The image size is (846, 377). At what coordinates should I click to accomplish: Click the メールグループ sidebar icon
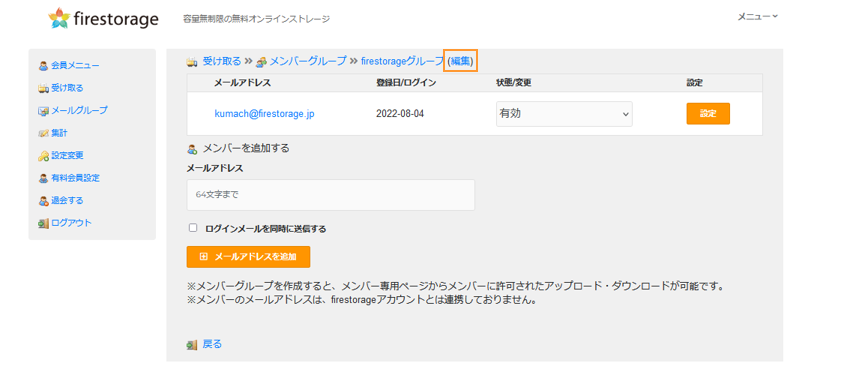coord(43,111)
